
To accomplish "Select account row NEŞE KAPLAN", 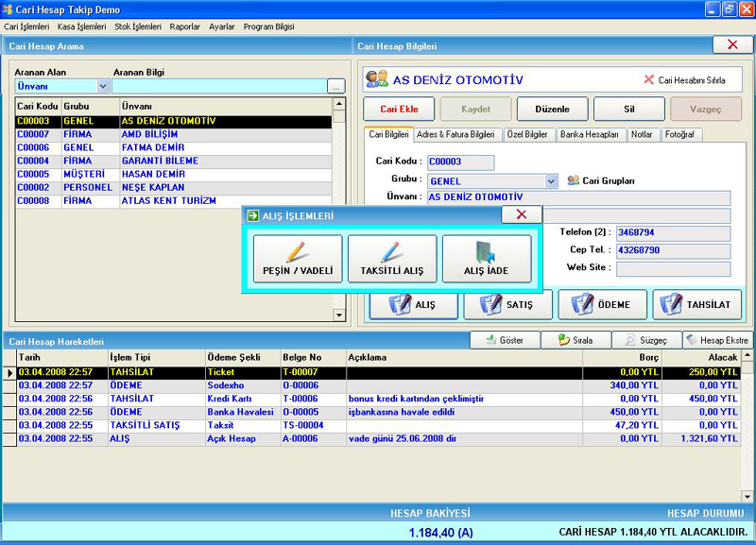I will coord(174,187).
